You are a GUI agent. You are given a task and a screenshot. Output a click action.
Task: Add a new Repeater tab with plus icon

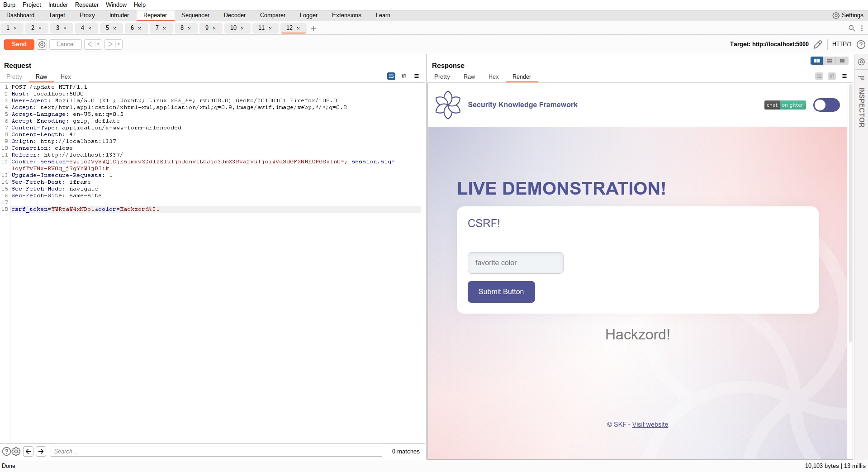pos(313,28)
